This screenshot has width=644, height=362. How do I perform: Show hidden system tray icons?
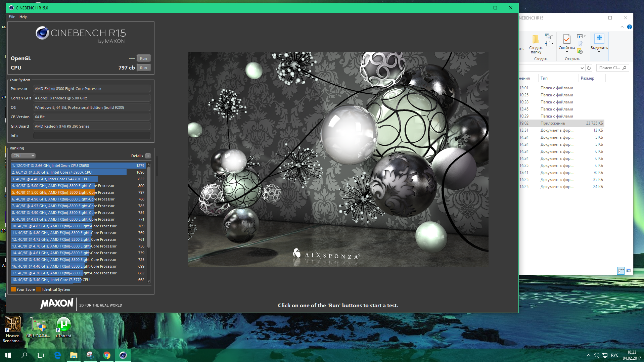[x=588, y=355]
